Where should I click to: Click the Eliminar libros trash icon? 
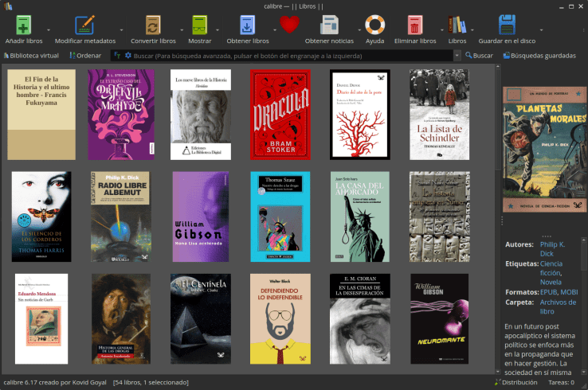tap(415, 25)
